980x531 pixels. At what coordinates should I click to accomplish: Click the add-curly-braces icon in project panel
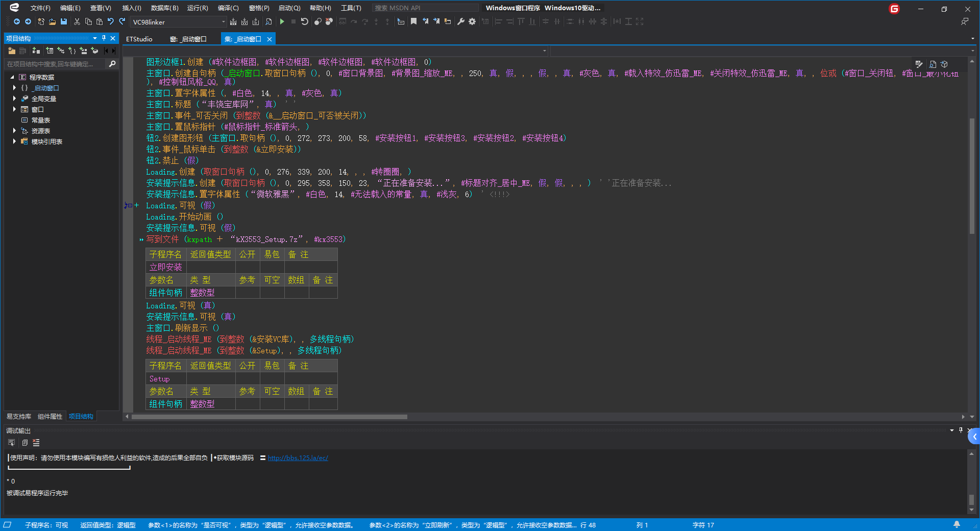pos(72,51)
